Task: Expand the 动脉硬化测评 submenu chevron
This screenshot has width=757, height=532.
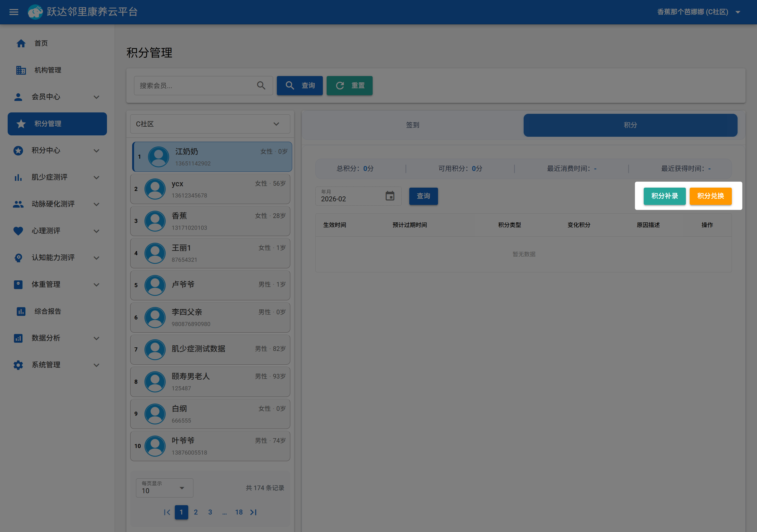Action: point(96,204)
